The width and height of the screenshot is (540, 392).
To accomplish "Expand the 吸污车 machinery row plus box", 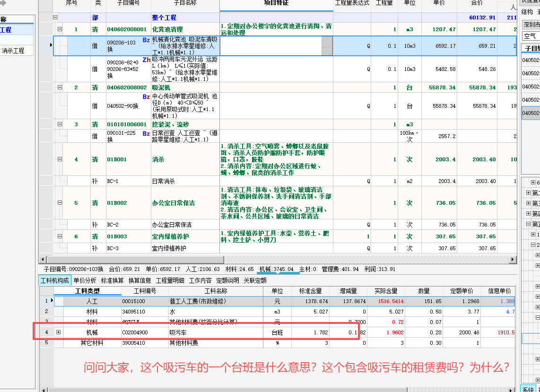I will pos(58,331).
